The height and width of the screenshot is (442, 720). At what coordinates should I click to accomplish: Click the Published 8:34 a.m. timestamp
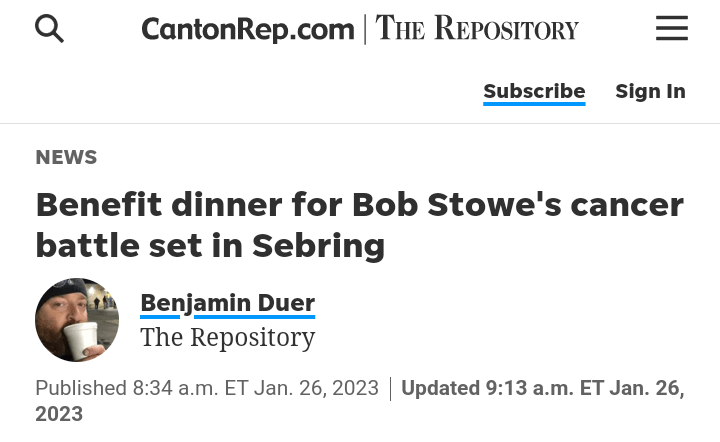click(207, 388)
